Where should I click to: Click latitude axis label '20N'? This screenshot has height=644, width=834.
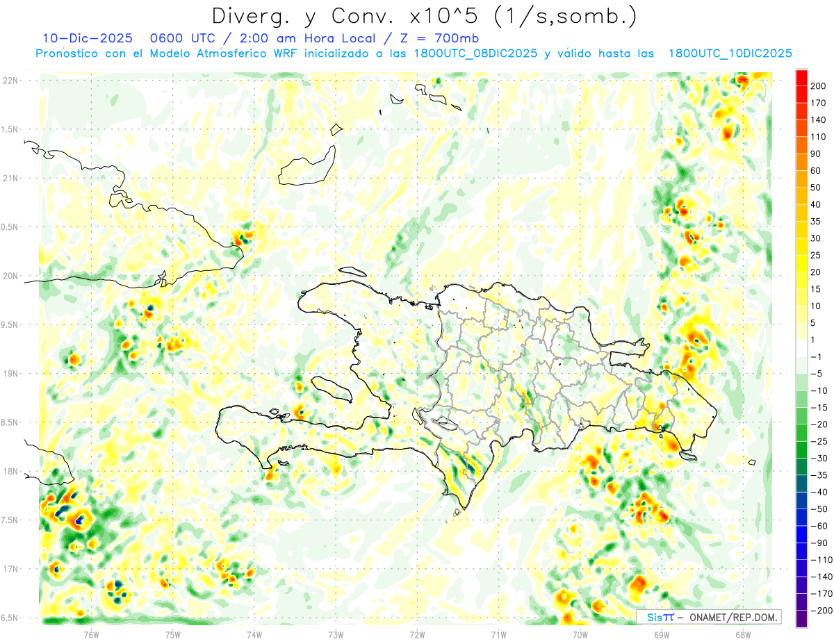(10, 276)
